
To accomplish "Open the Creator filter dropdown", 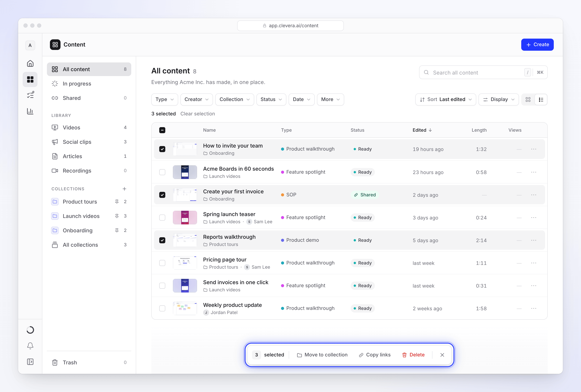I will pos(197,100).
